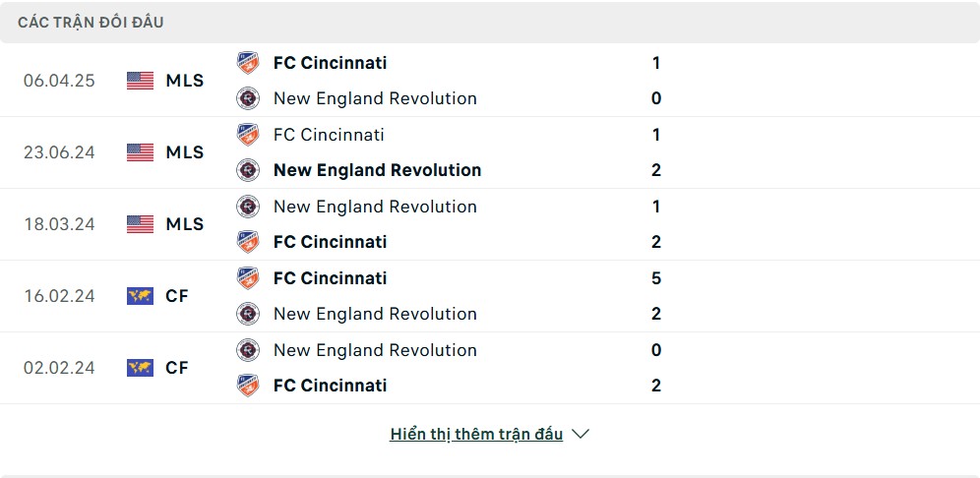Click the CF label for 16.02.24 match
The height and width of the screenshot is (478, 980).
tap(177, 296)
